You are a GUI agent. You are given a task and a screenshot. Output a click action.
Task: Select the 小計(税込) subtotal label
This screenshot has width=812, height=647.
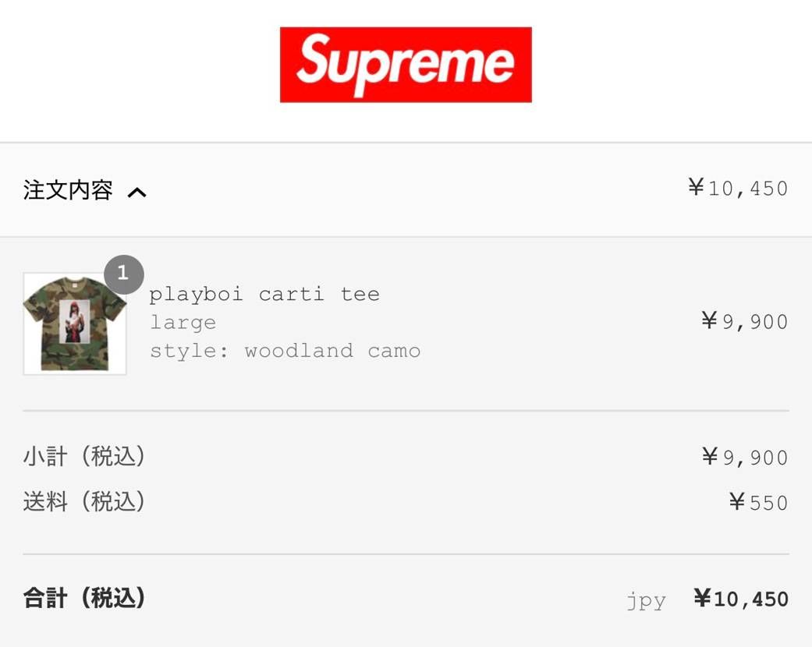pos(84,457)
